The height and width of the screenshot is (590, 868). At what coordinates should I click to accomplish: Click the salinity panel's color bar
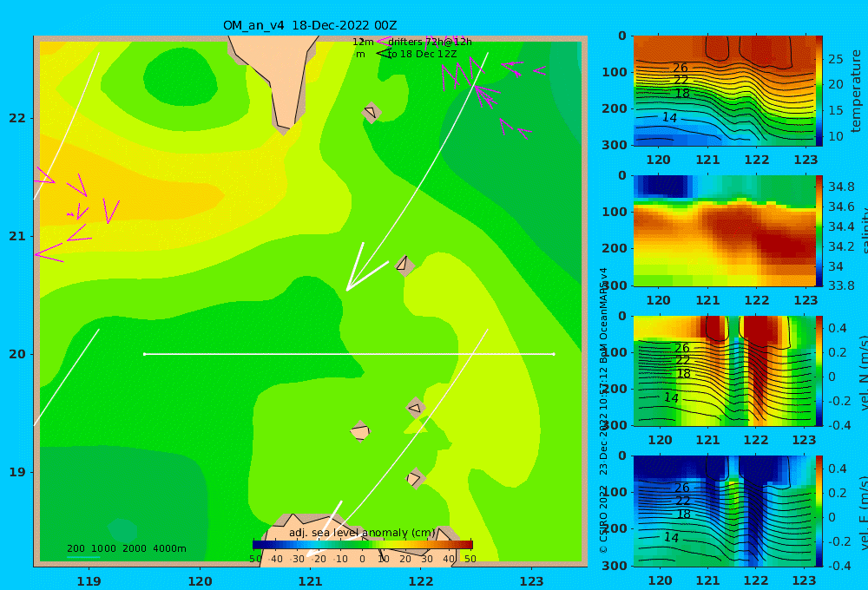(819, 231)
